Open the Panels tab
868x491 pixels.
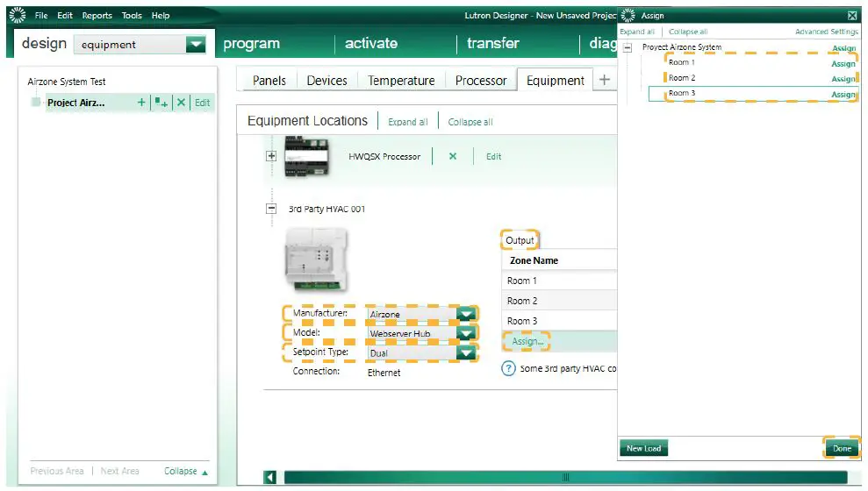(x=269, y=81)
